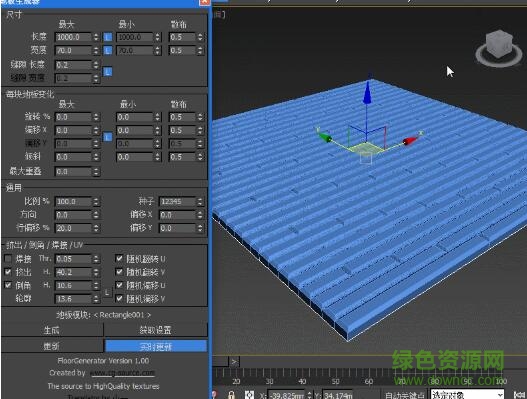
Task: Uncheck 随机翻转 V checkbox
Action: click(119, 272)
